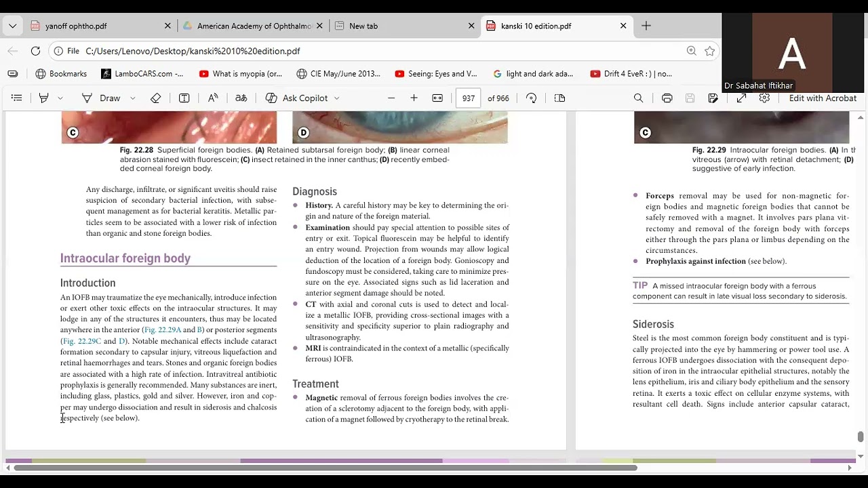The height and width of the screenshot is (488, 868).
Task: Close the yanoff ophtho.pdf tab
Action: coord(167,26)
